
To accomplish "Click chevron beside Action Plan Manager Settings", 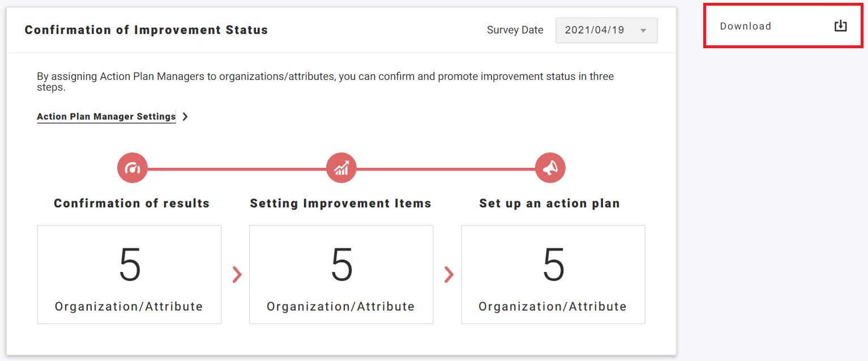I will (x=185, y=117).
